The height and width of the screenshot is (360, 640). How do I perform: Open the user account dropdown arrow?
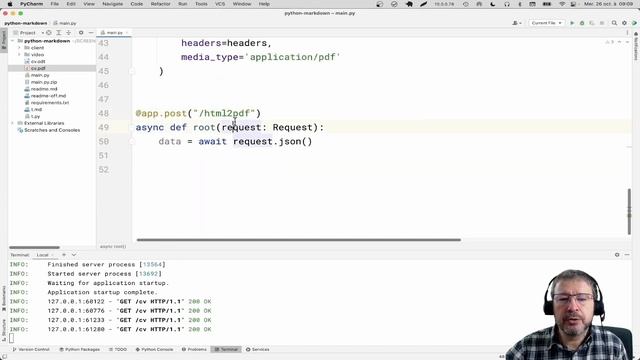click(520, 23)
